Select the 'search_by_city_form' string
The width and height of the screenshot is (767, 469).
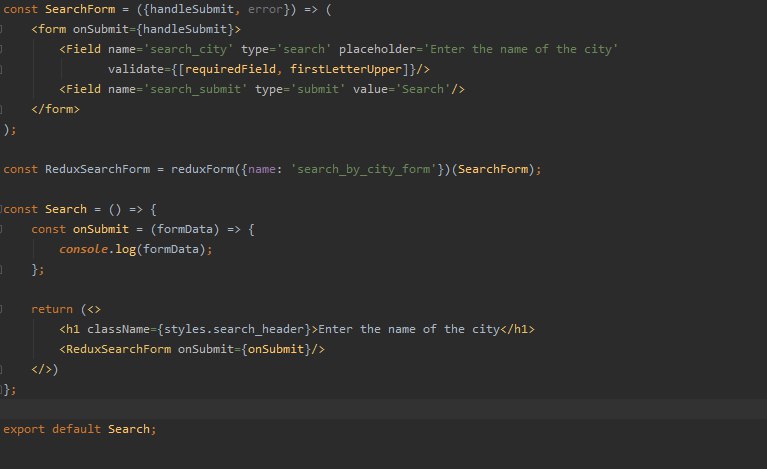click(363, 169)
